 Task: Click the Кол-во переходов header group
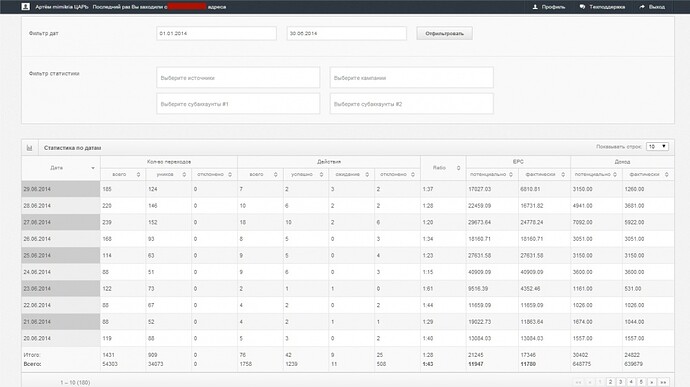click(x=169, y=162)
